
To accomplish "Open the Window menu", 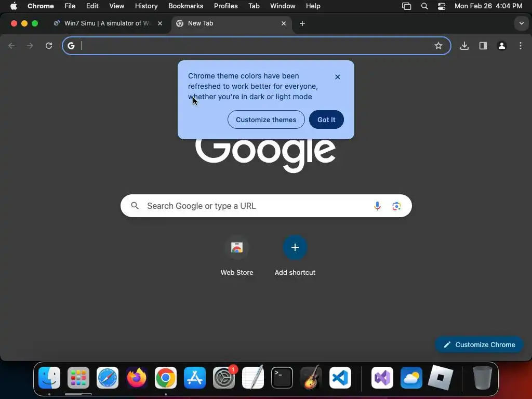I will 283,6.
